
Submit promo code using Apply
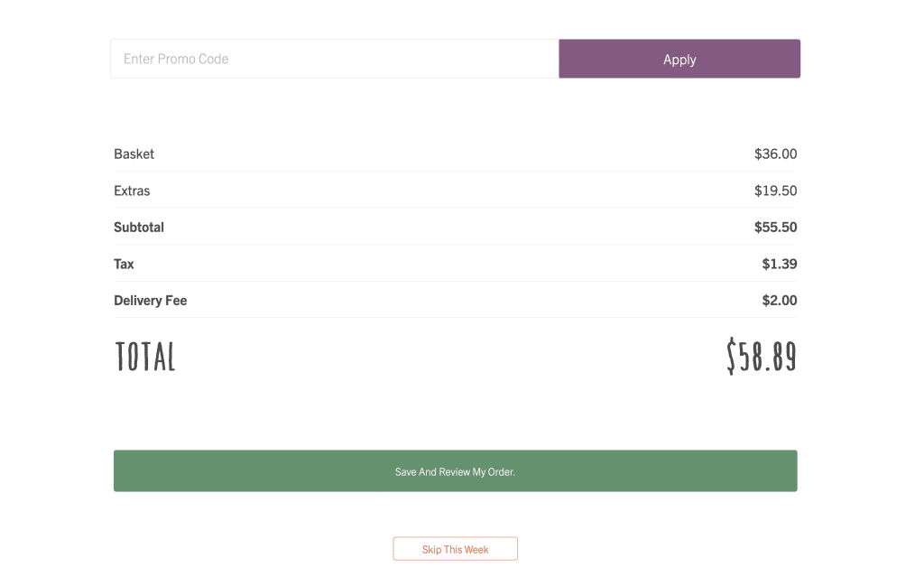point(679,59)
